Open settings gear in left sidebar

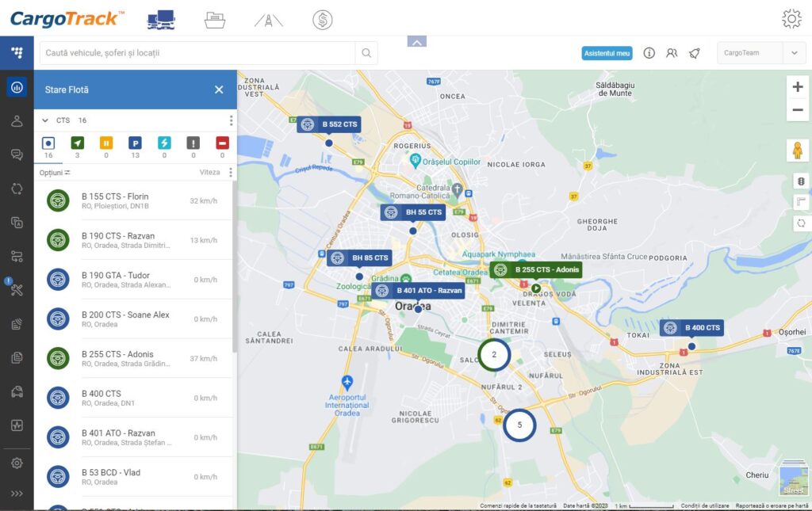(17, 463)
